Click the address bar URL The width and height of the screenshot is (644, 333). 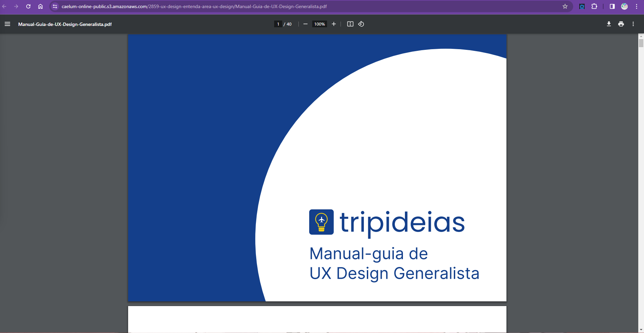click(194, 6)
